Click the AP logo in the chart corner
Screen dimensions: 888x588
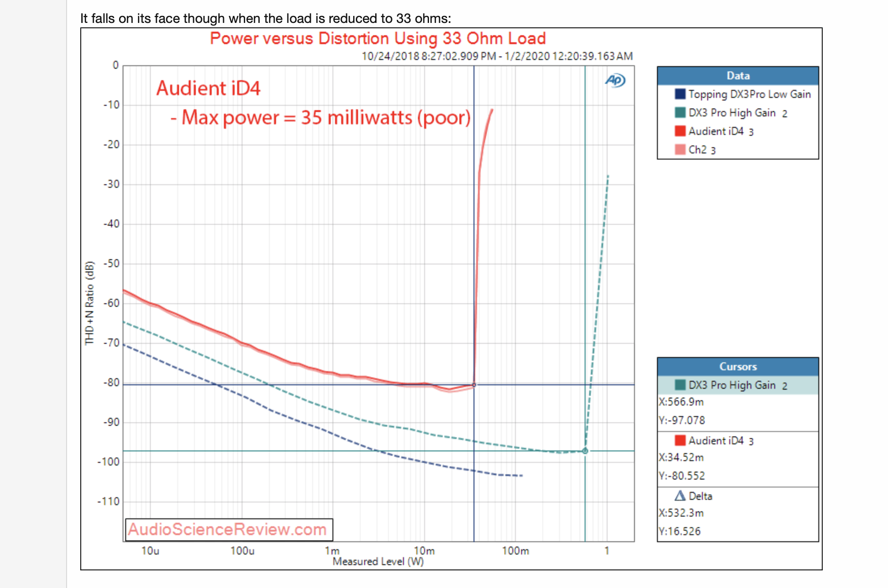coord(615,80)
